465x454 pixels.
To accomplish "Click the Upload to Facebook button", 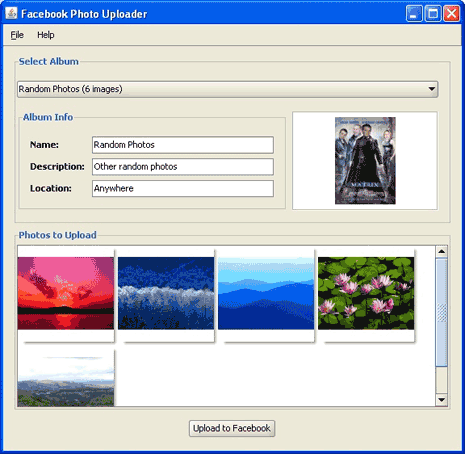I will (x=232, y=428).
